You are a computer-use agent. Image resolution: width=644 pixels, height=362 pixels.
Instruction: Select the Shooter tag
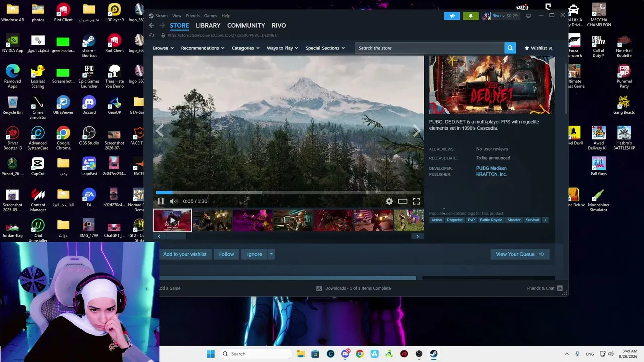[514, 220]
